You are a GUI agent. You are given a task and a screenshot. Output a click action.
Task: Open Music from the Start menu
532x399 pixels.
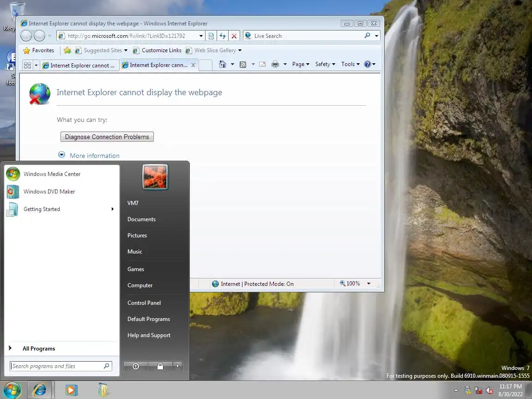click(x=135, y=251)
